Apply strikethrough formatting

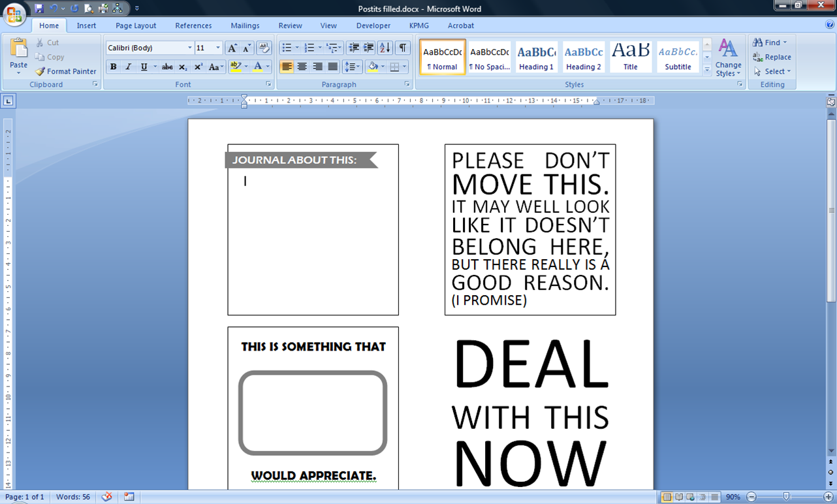167,67
